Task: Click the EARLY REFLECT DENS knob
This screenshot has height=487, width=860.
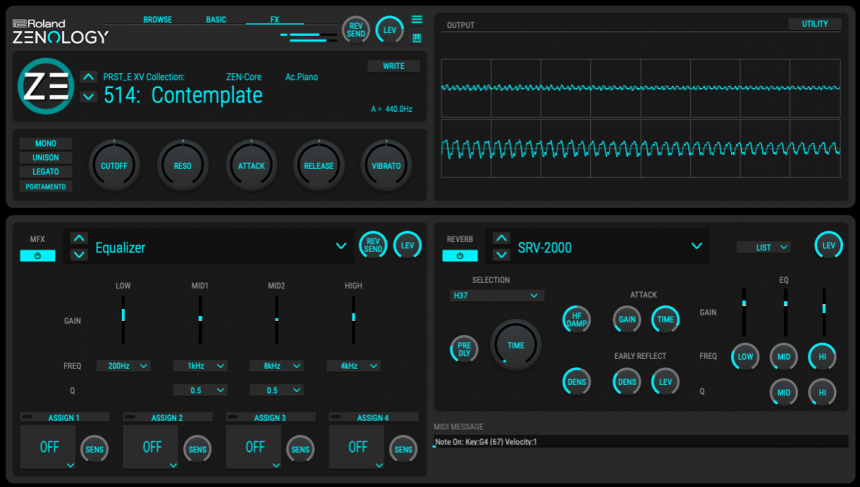Action: click(x=627, y=382)
